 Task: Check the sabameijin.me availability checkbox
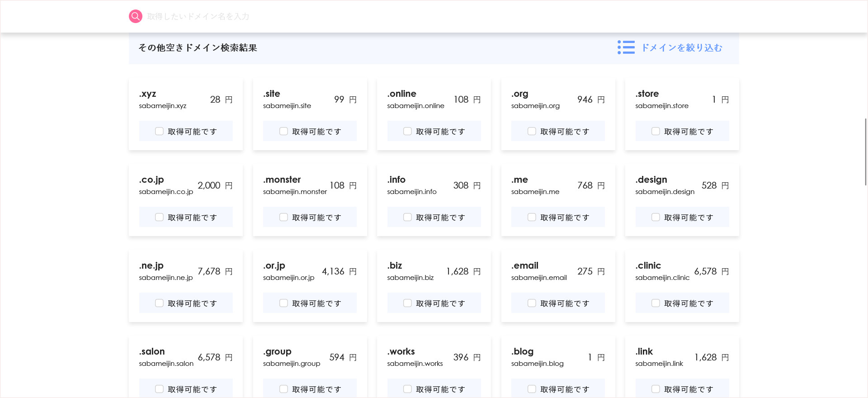(x=532, y=217)
